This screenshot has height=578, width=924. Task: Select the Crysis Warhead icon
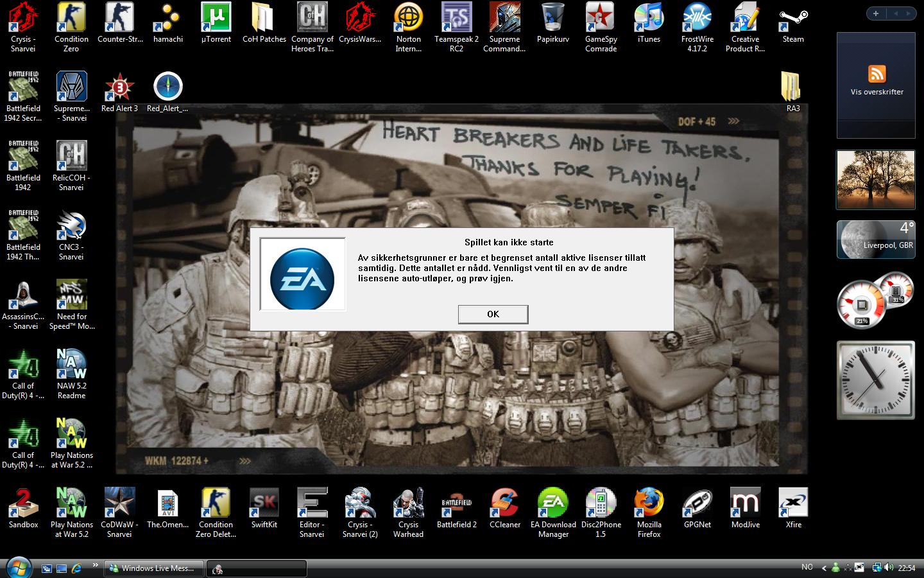(409, 512)
